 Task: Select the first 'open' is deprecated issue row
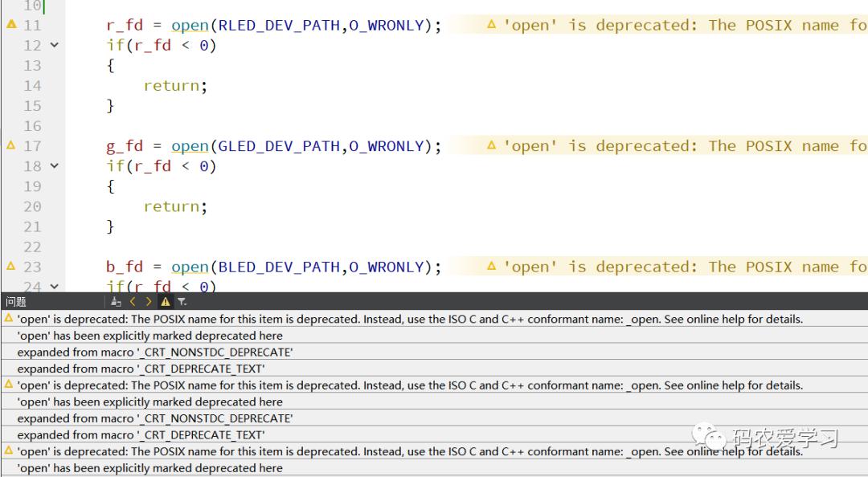(x=434, y=319)
